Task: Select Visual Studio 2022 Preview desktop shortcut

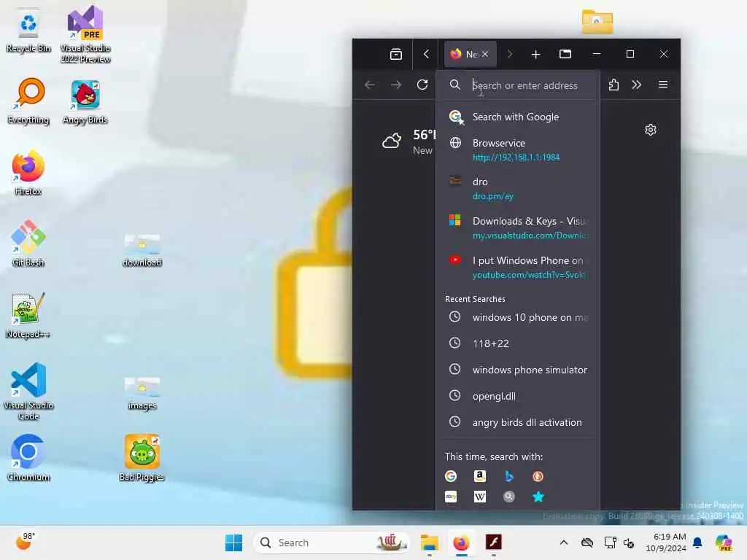Action: point(85,34)
